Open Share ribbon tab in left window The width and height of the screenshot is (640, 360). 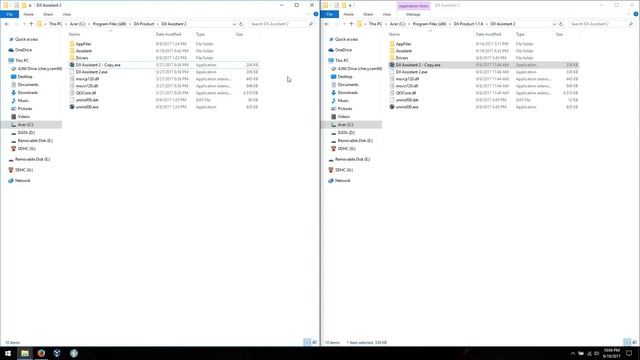coord(48,14)
